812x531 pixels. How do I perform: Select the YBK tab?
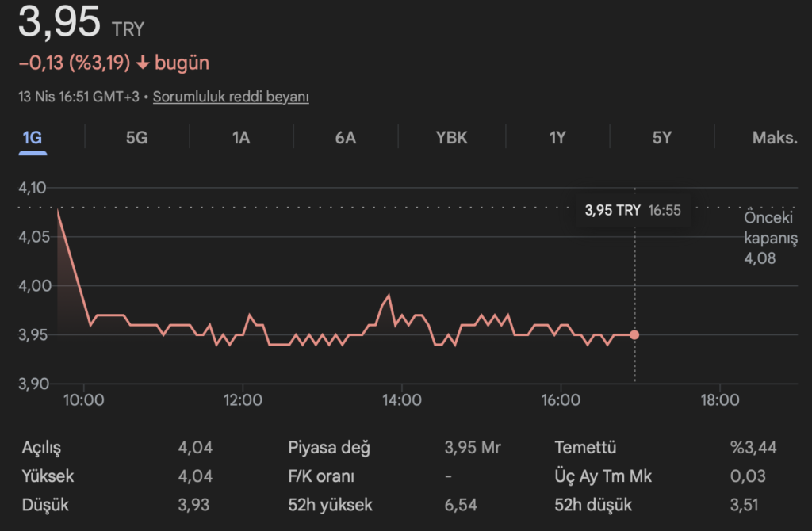[x=451, y=137]
